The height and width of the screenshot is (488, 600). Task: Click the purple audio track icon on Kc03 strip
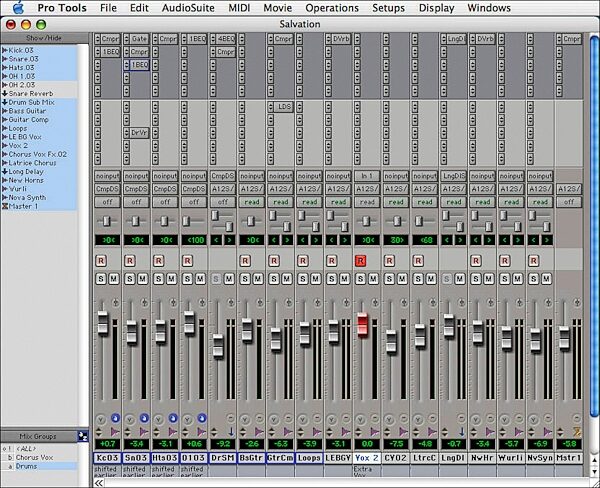(x=115, y=432)
